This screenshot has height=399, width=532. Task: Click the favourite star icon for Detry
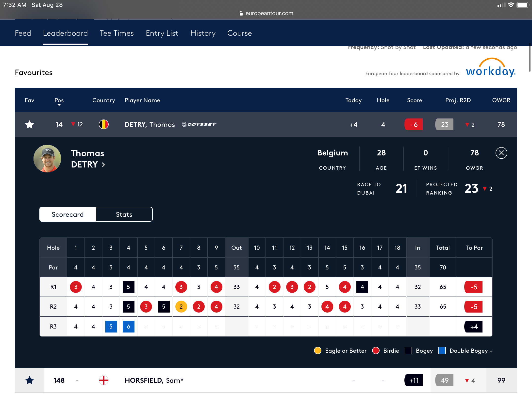29,124
